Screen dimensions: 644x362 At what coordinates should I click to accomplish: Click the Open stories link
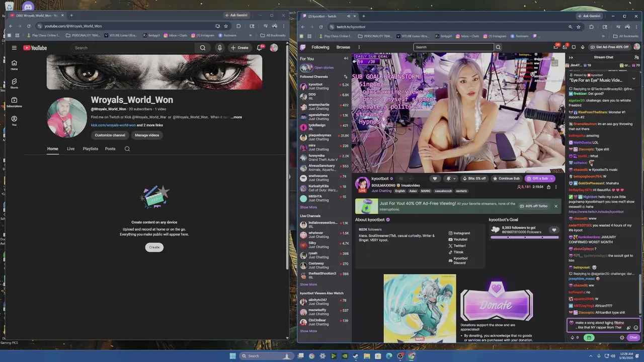click(324, 67)
